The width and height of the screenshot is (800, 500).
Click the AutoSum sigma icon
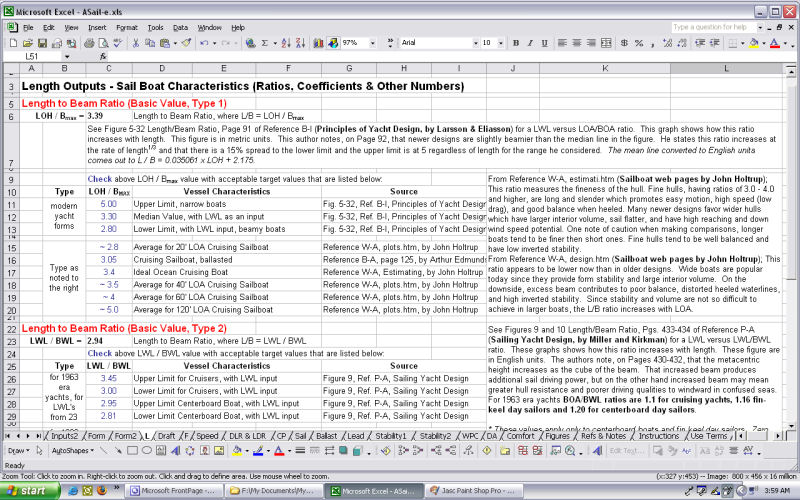pyautogui.click(x=264, y=43)
